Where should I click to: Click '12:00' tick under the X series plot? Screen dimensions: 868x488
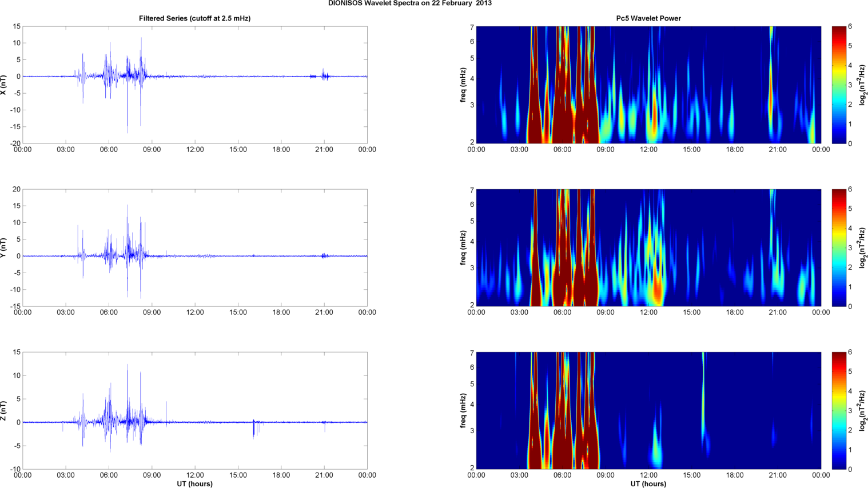pos(195,149)
